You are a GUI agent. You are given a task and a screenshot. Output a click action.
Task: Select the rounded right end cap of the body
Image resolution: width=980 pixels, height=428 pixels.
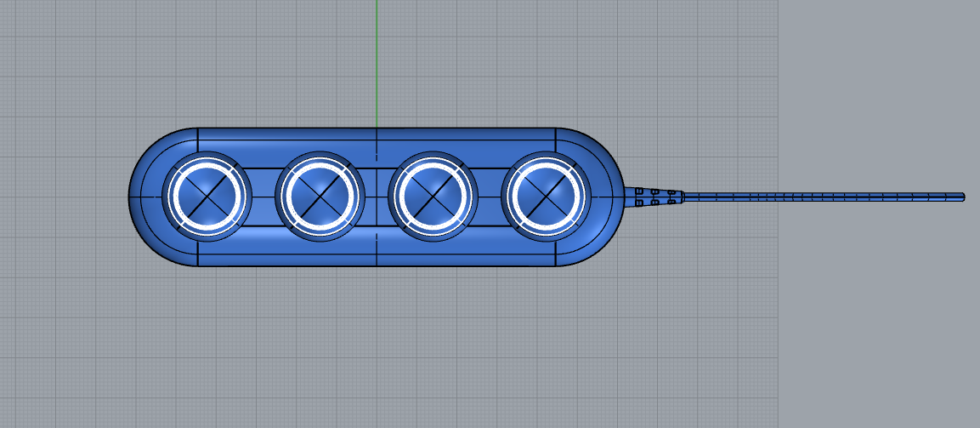610,197
